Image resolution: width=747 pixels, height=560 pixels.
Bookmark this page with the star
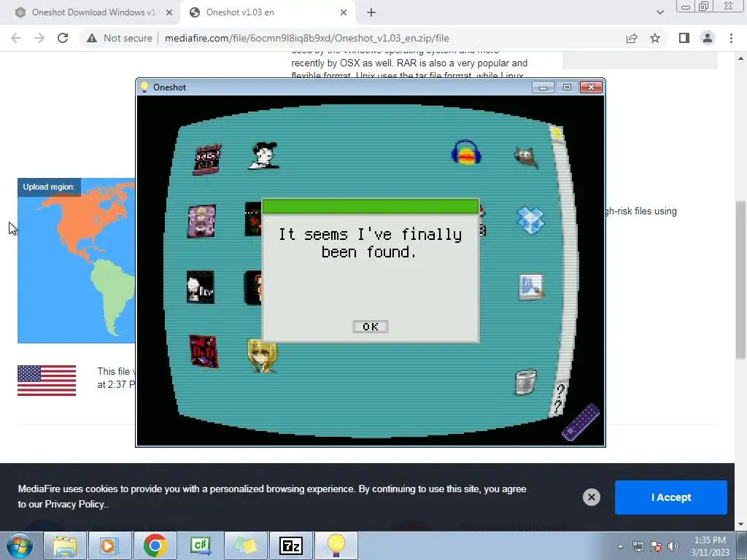[x=655, y=38]
